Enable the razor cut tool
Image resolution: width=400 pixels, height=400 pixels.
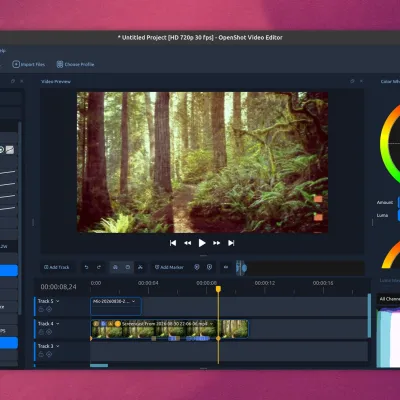tap(140, 267)
